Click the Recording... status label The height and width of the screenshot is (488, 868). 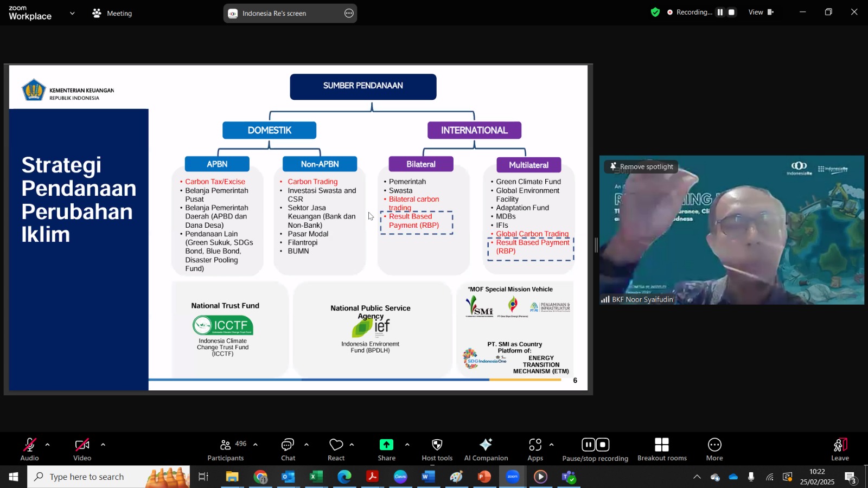(694, 12)
